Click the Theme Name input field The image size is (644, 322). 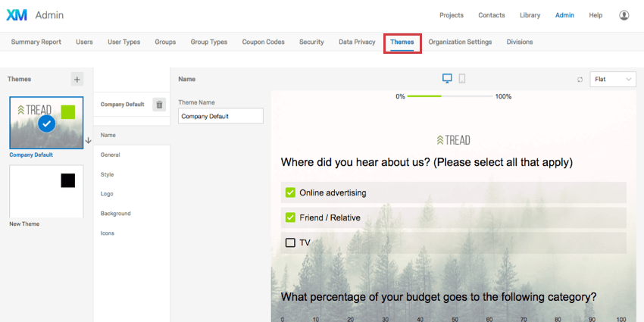tap(220, 116)
